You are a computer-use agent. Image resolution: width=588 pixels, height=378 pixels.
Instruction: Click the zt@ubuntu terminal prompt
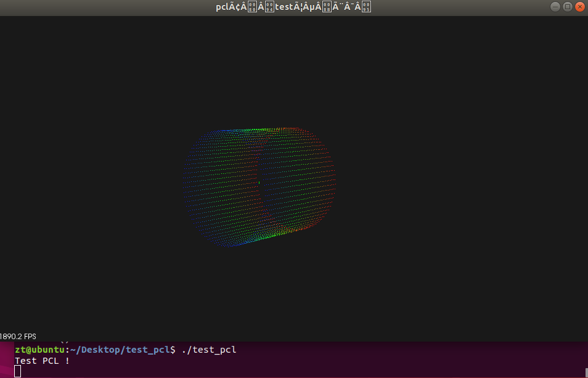pos(39,350)
